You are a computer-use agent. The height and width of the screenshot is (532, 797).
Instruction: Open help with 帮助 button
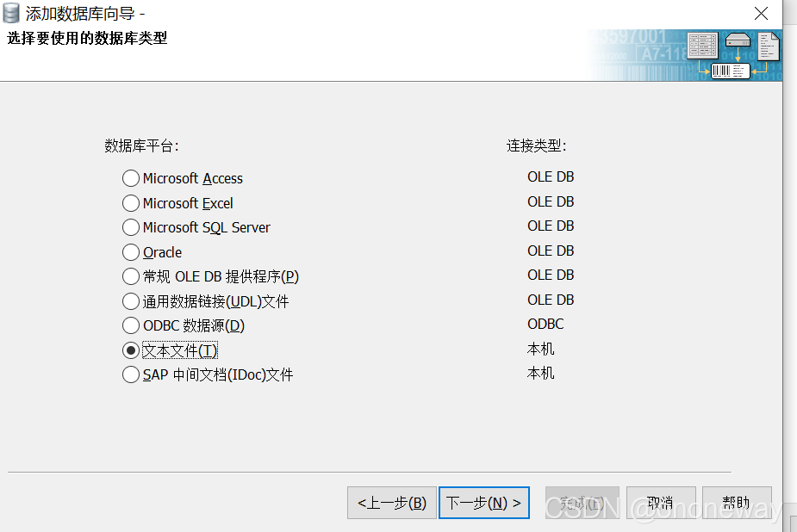(737, 503)
